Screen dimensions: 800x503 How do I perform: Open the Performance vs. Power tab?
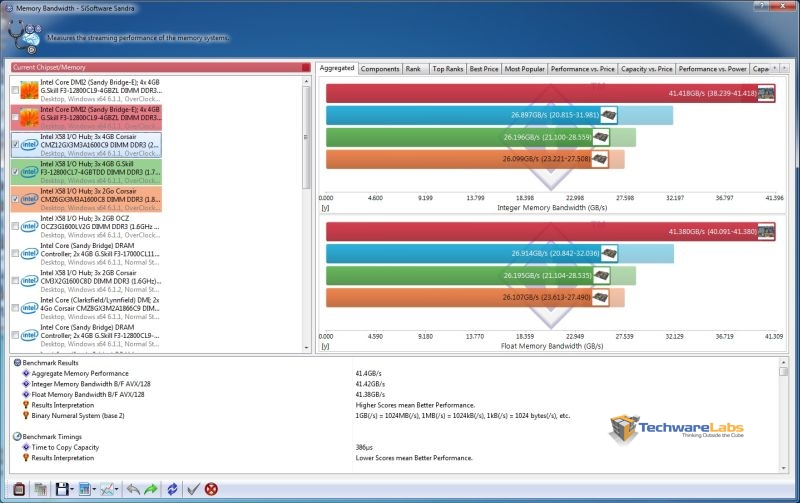pyautogui.click(x=713, y=69)
